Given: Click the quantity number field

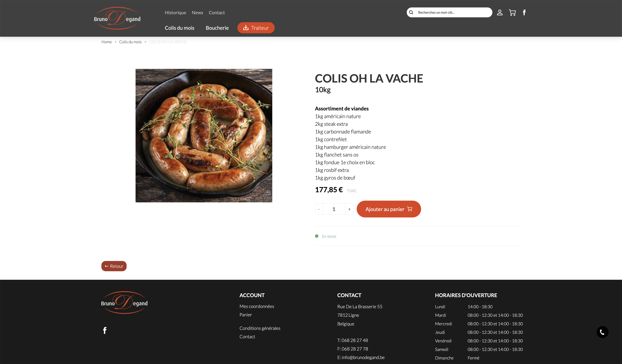Looking at the screenshot, I should [x=334, y=209].
